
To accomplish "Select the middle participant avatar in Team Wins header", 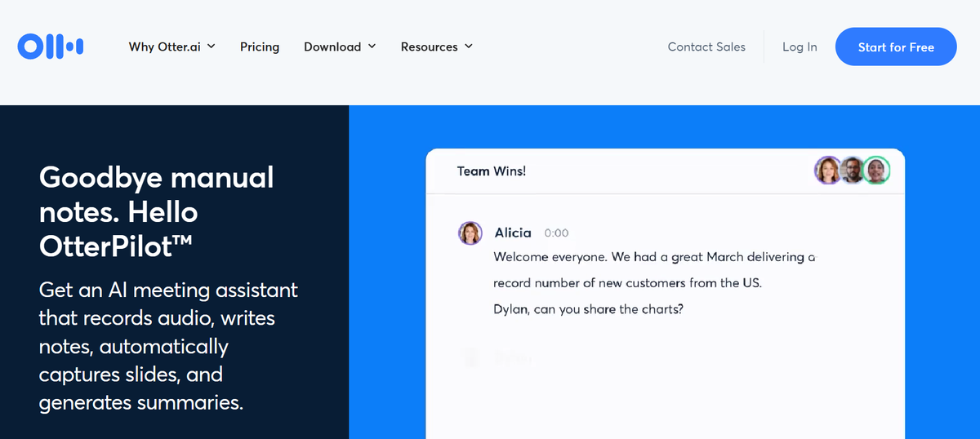I will point(852,171).
